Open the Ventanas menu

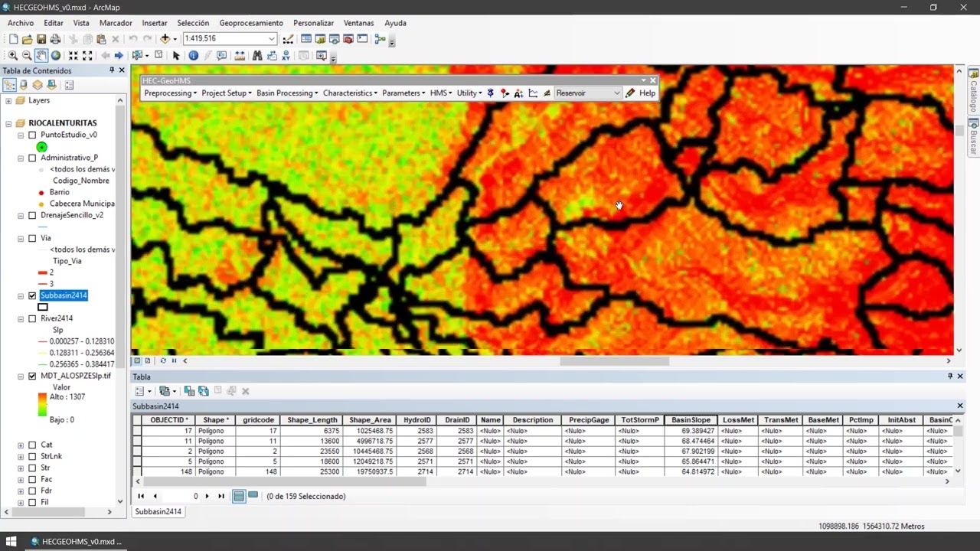(x=359, y=23)
